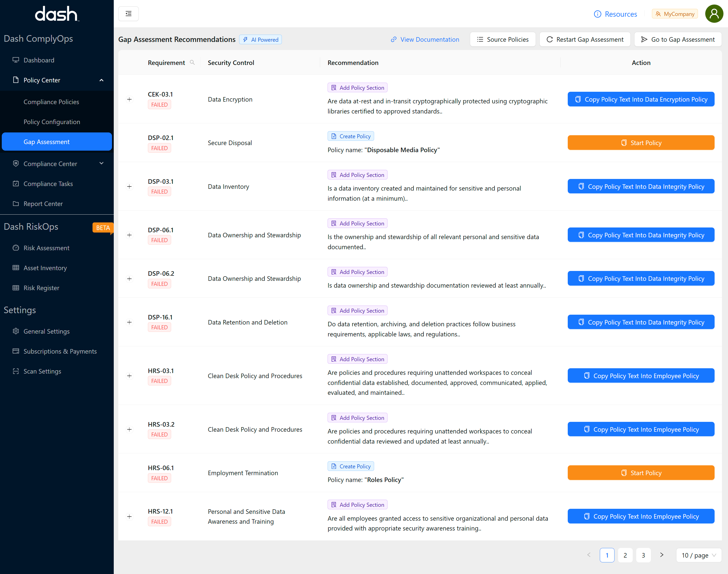Click Start Policy for Disposable Media Policy
Image resolution: width=728 pixels, height=574 pixels.
pos(641,143)
